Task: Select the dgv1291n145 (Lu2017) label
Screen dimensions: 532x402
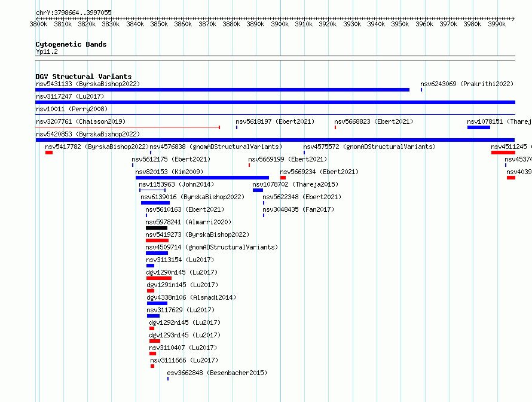Action: [x=182, y=285]
